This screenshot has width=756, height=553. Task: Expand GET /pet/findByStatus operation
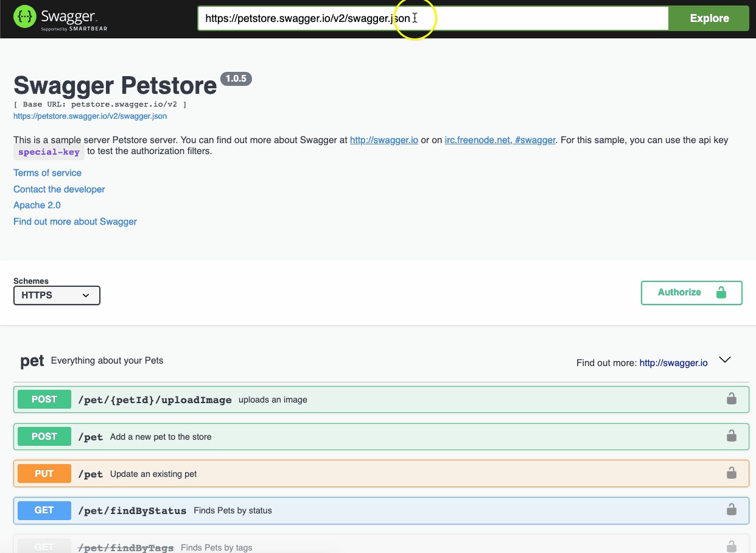pyautogui.click(x=132, y=510)
